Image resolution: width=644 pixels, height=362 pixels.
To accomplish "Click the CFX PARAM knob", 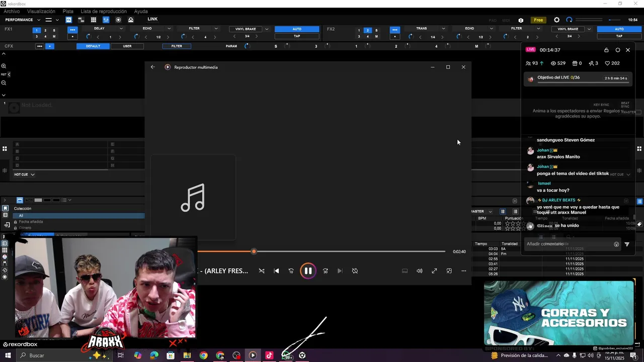I will (x=247, y=46).
